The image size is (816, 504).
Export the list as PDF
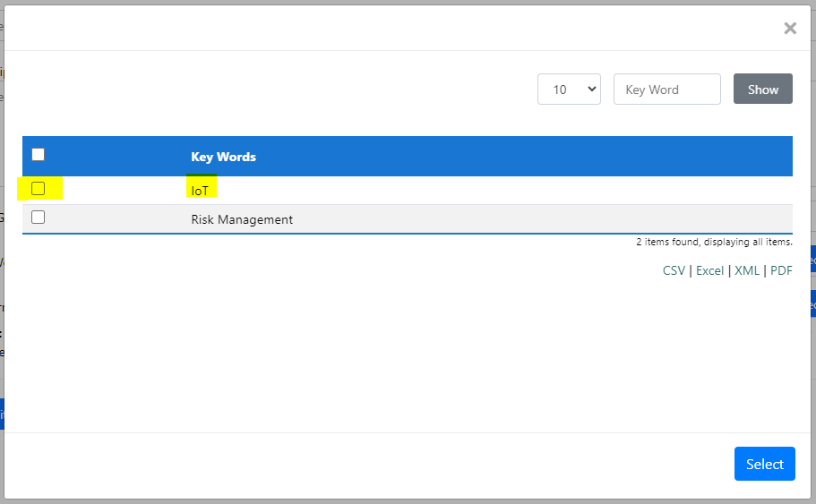(781, 270)
